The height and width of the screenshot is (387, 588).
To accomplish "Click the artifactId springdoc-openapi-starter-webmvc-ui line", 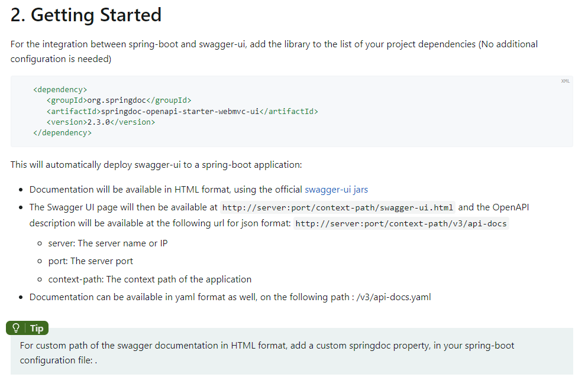I will (182, 111).
